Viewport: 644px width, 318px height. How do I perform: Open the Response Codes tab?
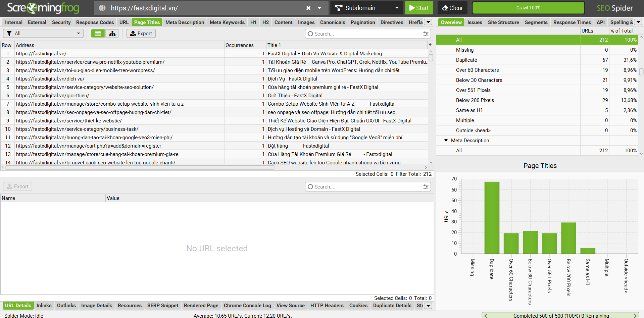click(95, 22)
